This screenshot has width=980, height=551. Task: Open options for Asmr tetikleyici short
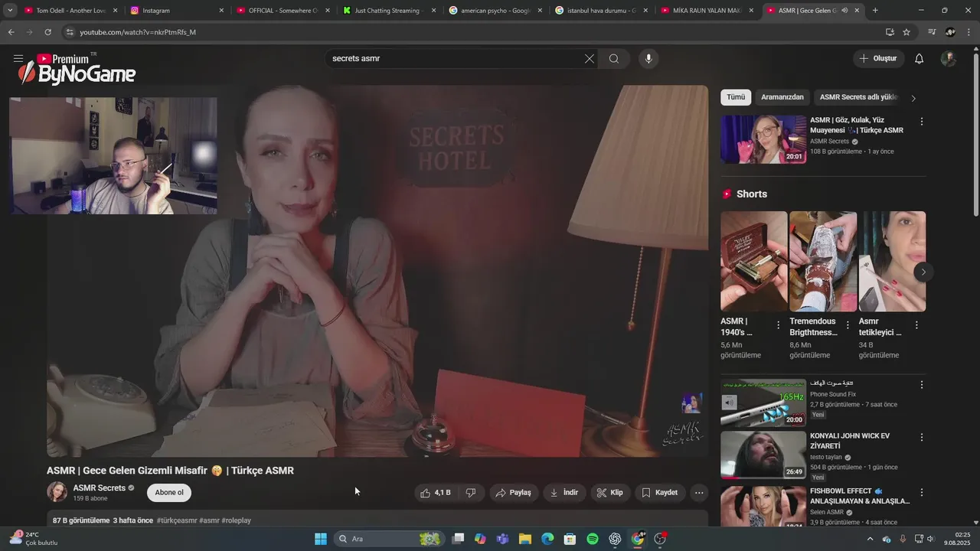(916, 325)
